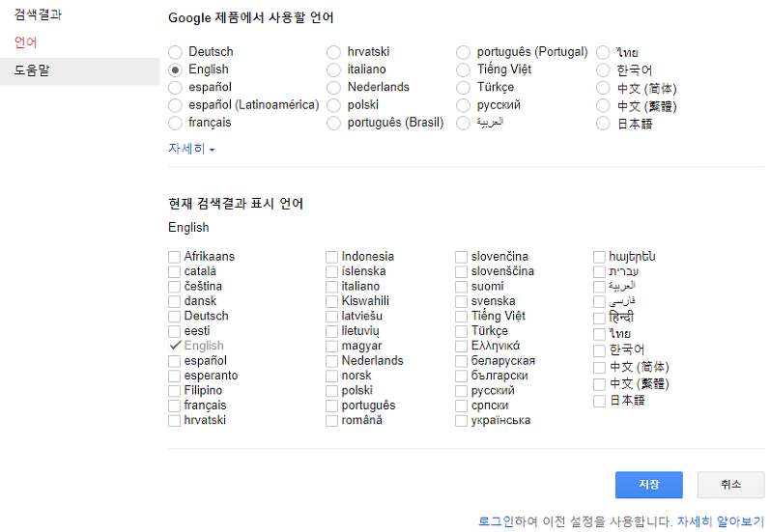Check the norsk checkbox
This screenshot has height=532, width=770.
(332, 376)
